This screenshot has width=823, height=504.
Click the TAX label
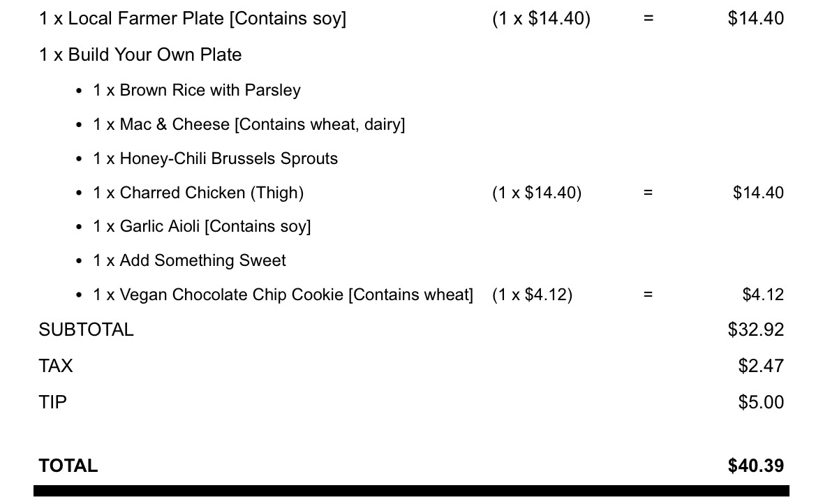[56, 366]
